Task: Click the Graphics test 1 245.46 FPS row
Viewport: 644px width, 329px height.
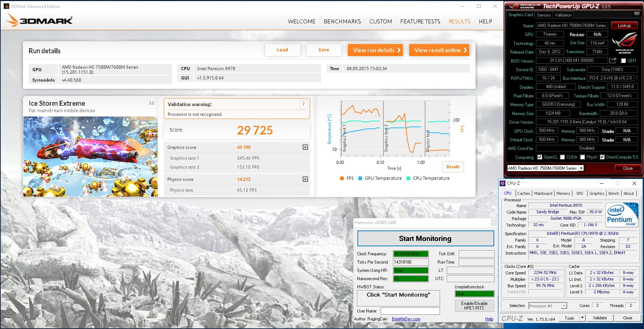Action: (x=237, y=158)
